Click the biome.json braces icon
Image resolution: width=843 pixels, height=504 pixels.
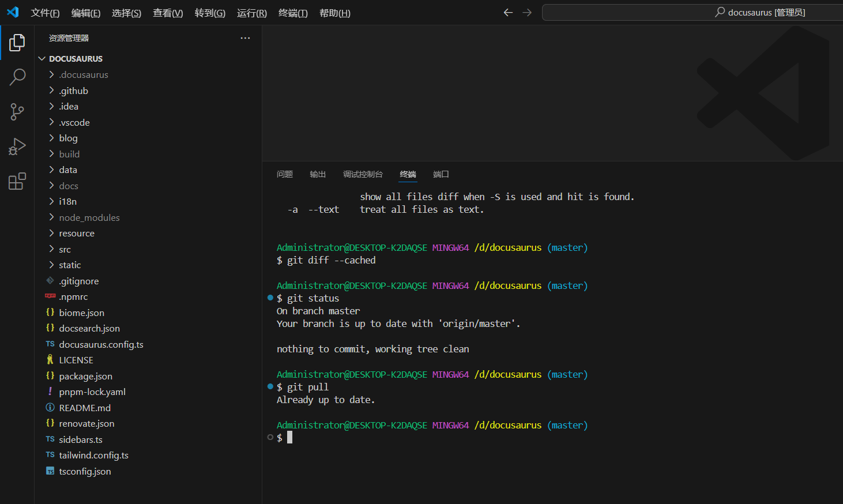click(x=50, y=313)
